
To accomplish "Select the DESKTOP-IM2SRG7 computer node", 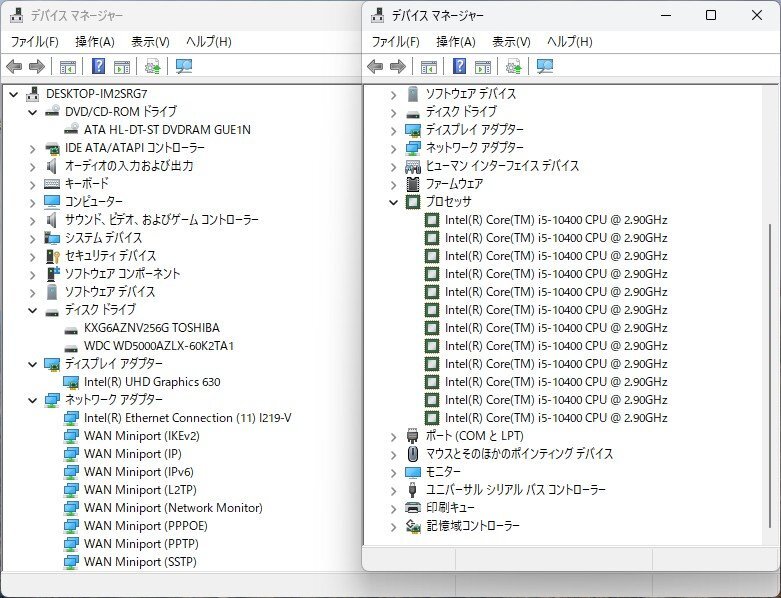I will tap(97, 94).
